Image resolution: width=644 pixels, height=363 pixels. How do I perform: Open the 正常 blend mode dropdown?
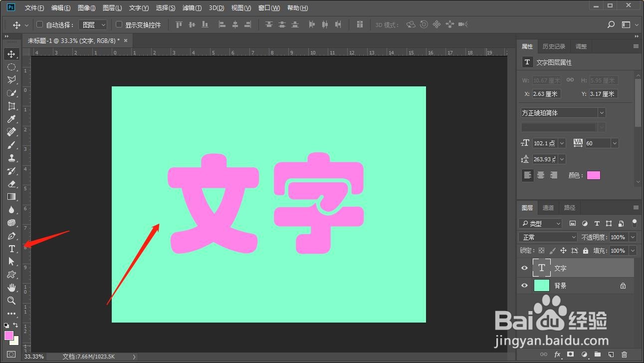[x=548, y=237]
